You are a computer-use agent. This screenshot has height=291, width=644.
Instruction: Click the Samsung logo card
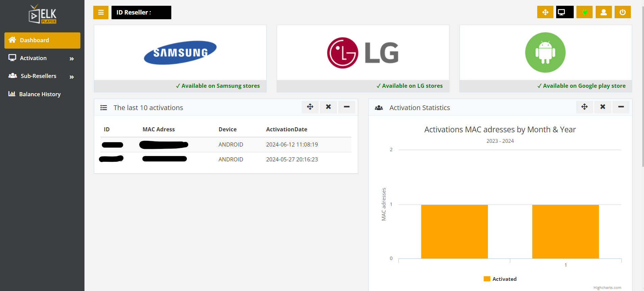click(x=180, y=53)
